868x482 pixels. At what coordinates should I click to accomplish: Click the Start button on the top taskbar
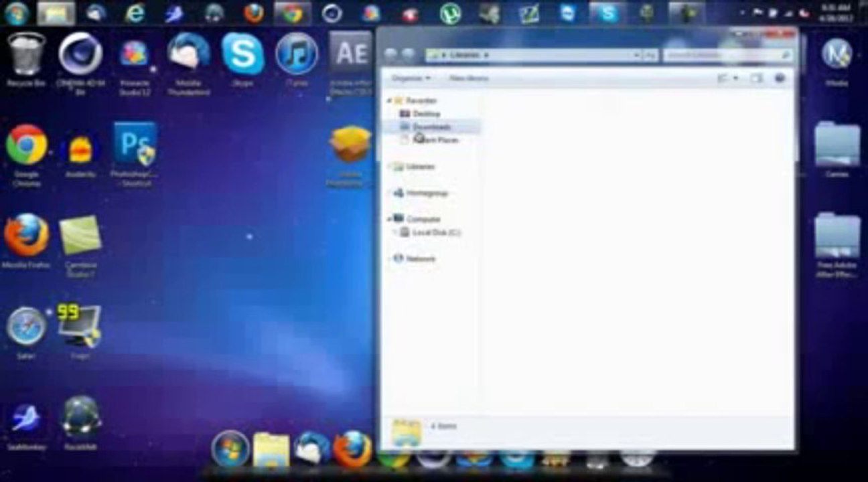(x=16, y=13)
